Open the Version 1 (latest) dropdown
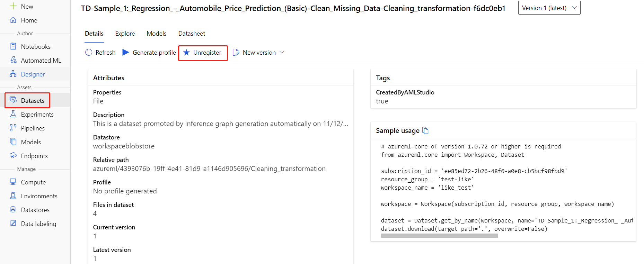The width and height of the screenshot is (644, 264). 549,8
